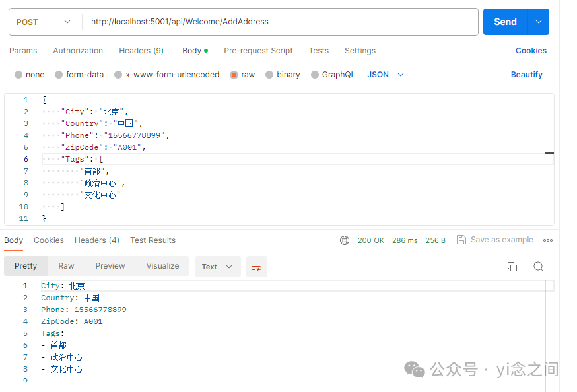Select the none body type radio
Screen dimensions: 577x392
(x=18, y=75)
